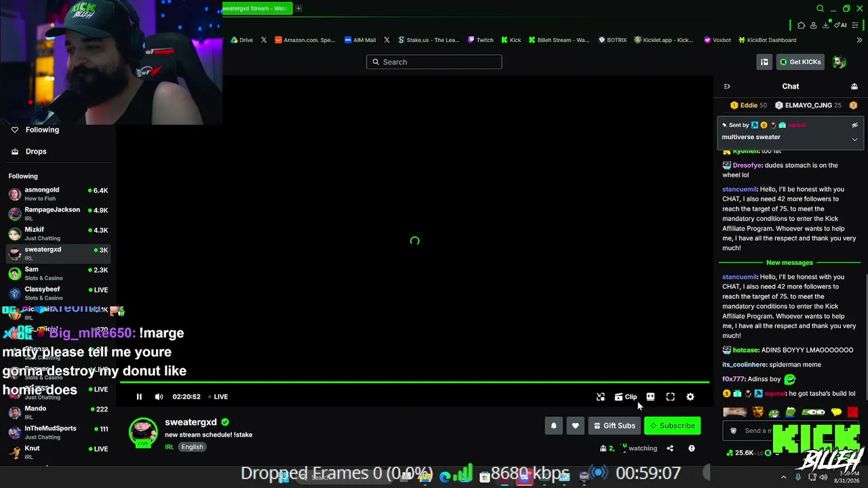Open player settings gear icon
868x488 pixels.
pyautogui.click(x=690, y=396)
